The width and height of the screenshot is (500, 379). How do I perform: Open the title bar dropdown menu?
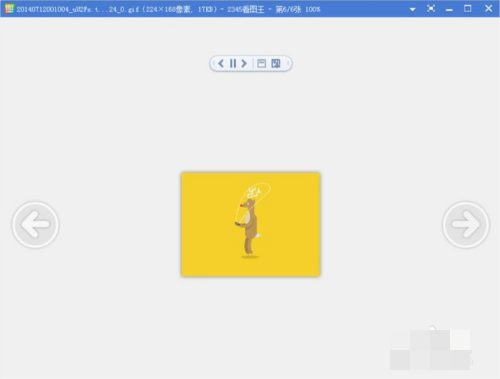pyautogui.click(x=412, y=9)
